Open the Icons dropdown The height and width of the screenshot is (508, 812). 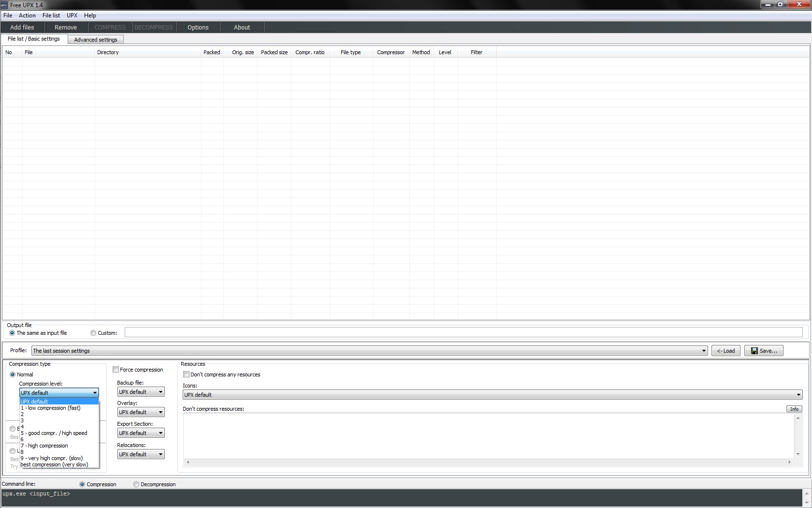[x=493, y=395]
